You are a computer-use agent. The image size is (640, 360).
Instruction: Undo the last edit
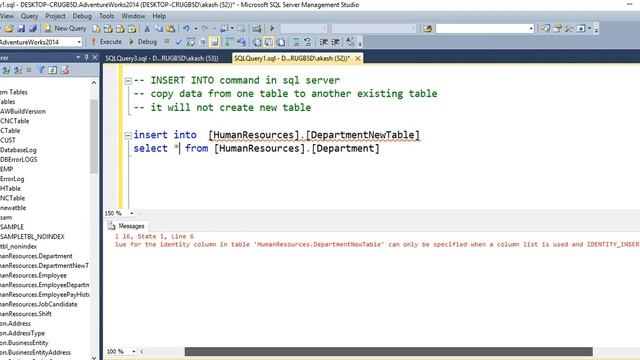(186, 29)
